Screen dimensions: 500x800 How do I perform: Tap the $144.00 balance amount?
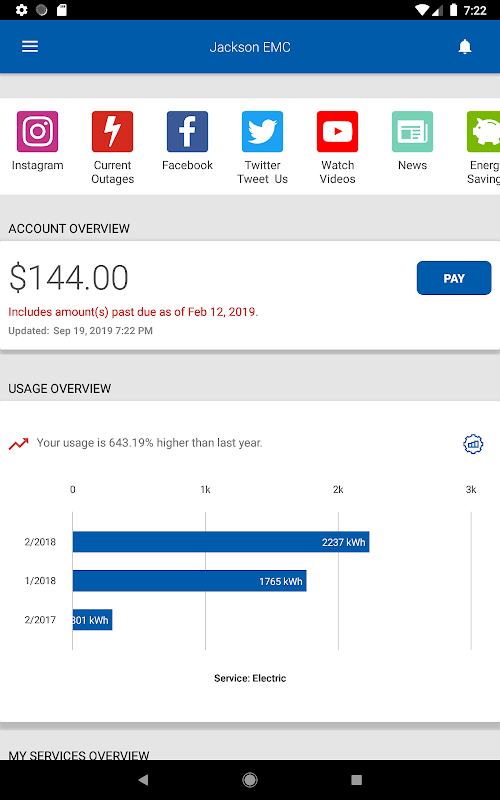click(69, 278)
